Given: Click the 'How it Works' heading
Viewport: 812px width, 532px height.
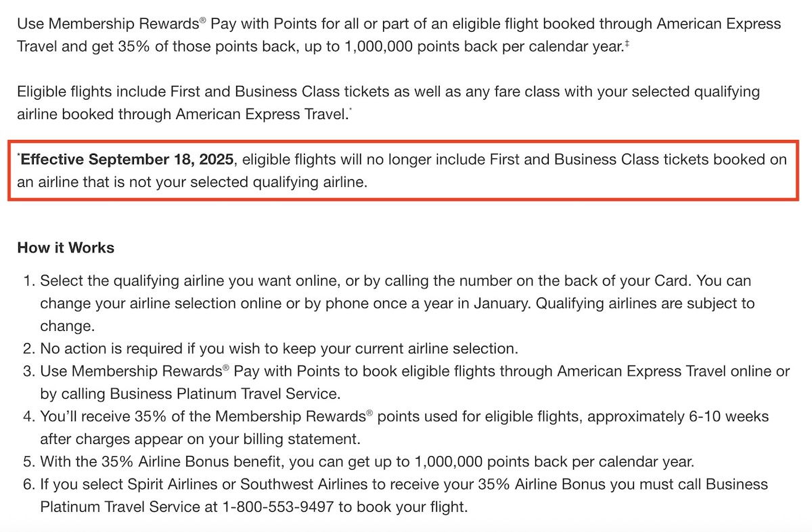Looking at the screenshot, I should coord(66,248).
